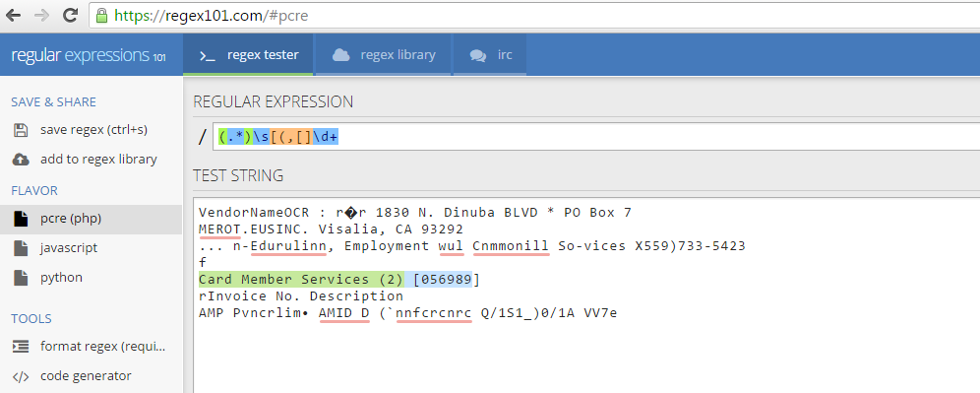Open the irc chat tab

491,54
